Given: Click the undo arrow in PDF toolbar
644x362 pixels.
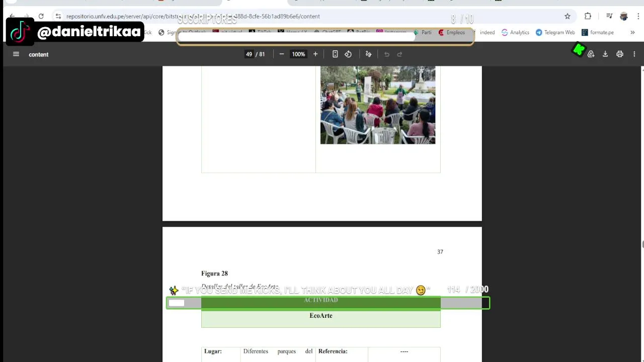Looking at the screenshot, I should [x=387, y=54].
